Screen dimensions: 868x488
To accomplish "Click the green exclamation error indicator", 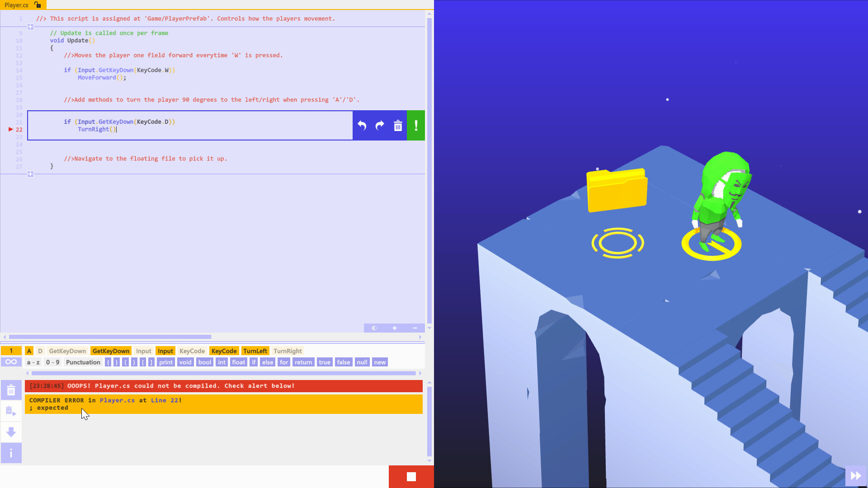I will point(415,126).
